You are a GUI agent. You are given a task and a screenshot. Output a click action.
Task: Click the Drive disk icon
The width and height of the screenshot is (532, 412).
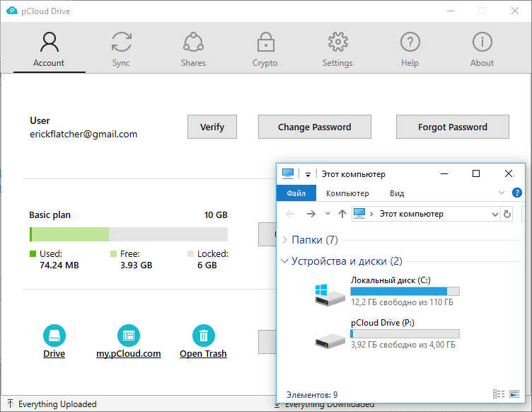click(54, 336)
